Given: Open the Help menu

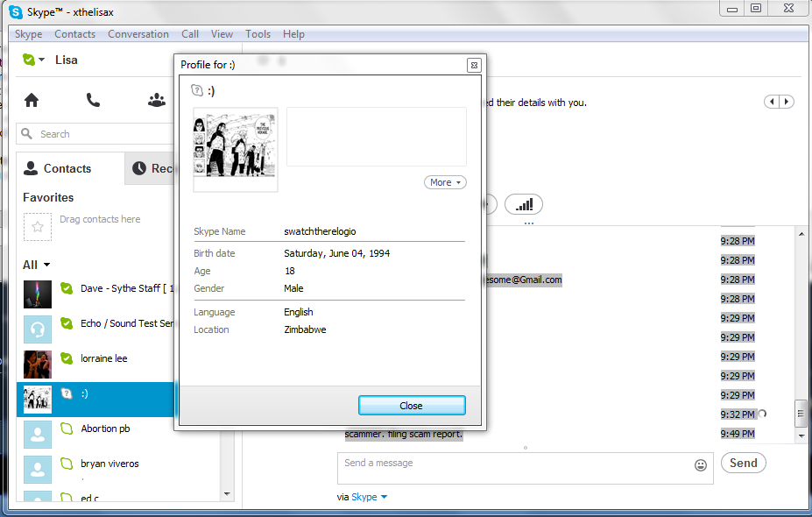Looking at the screenshot, I should coord(293,34).
